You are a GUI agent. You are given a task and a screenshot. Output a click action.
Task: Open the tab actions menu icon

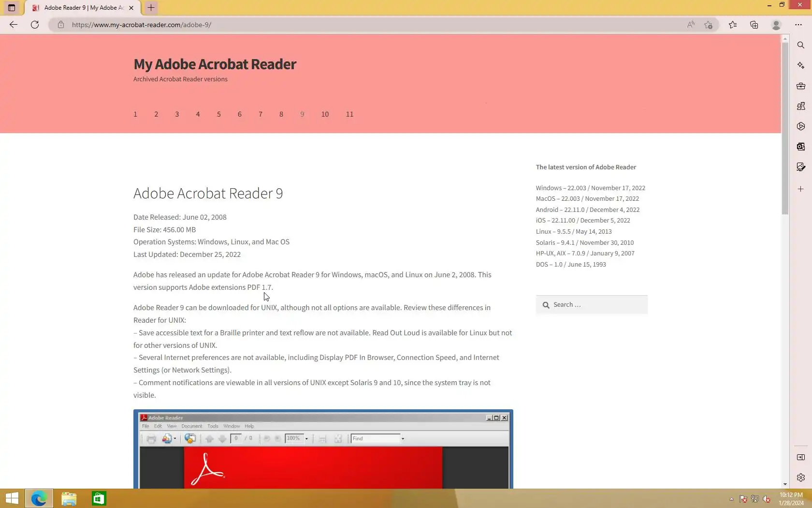tap(12, 8)
